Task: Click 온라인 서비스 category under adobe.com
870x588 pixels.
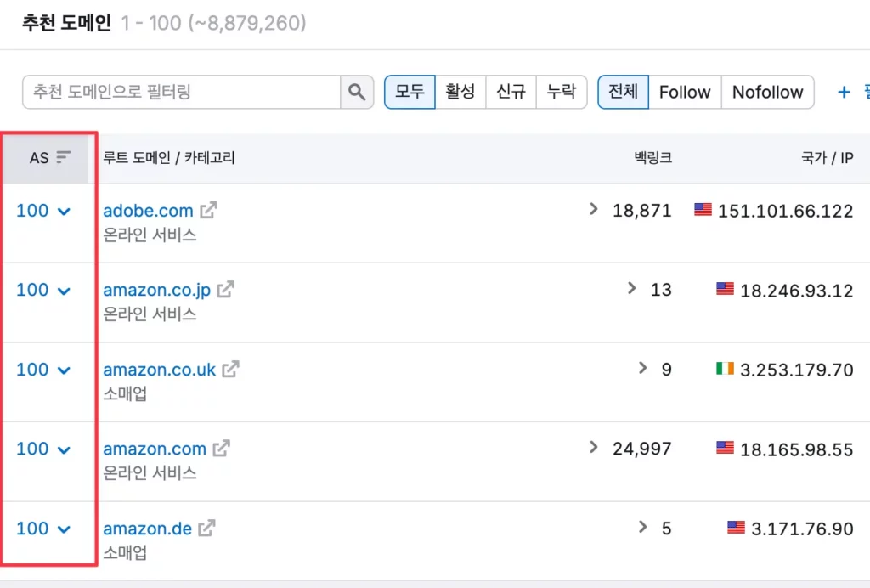Action: pos(150,235)
